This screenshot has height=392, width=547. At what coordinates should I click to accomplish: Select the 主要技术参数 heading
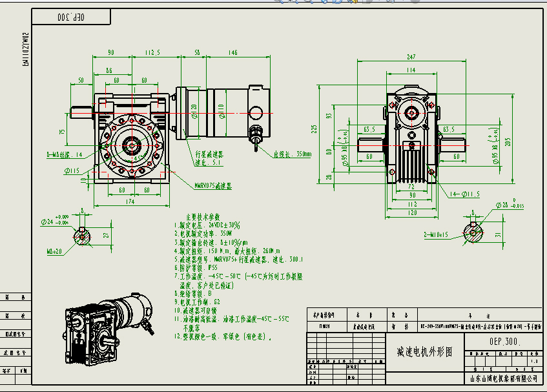click(x=203, y=217)
